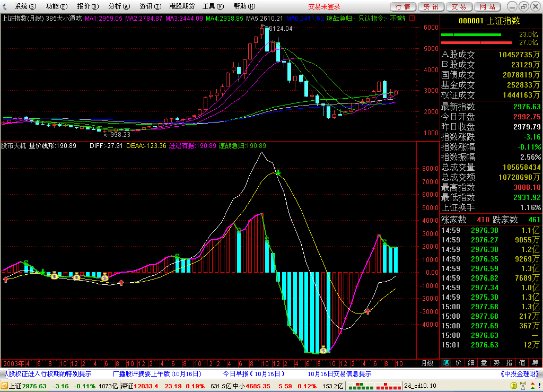
Task: Open the news link about 权证进入行权期的特别提示
Action: 48,373
